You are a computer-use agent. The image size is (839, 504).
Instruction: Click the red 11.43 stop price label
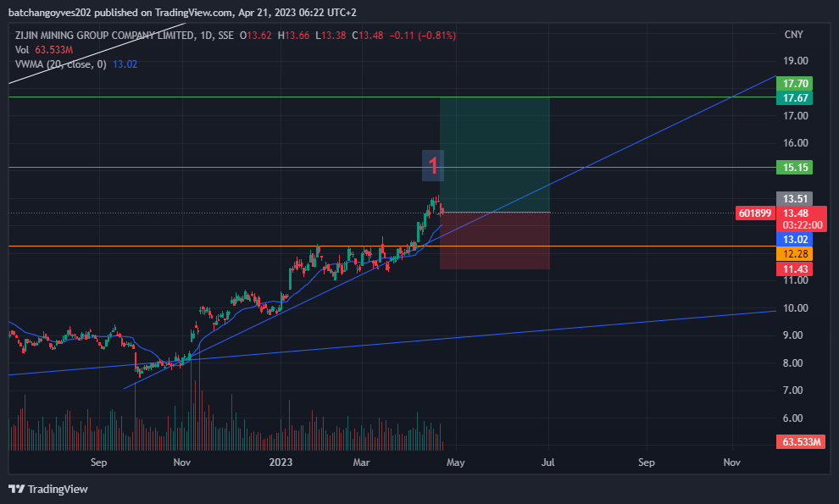(x=795, y=269)
